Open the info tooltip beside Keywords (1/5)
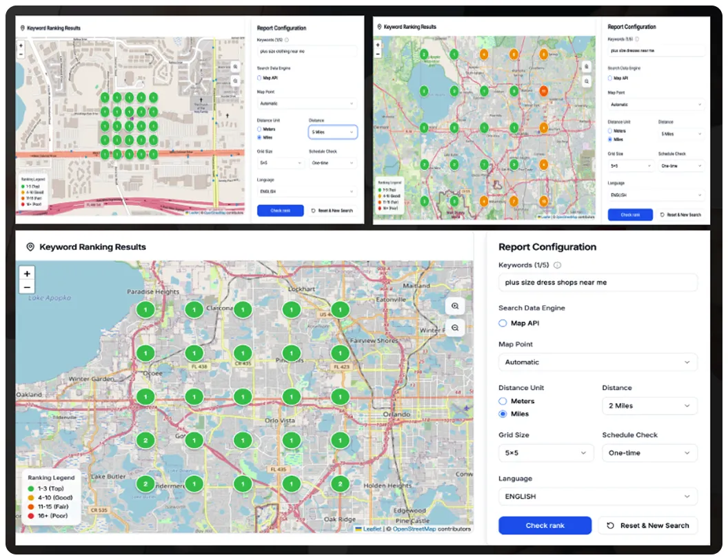The image size is (728, 560). point(558,265)
